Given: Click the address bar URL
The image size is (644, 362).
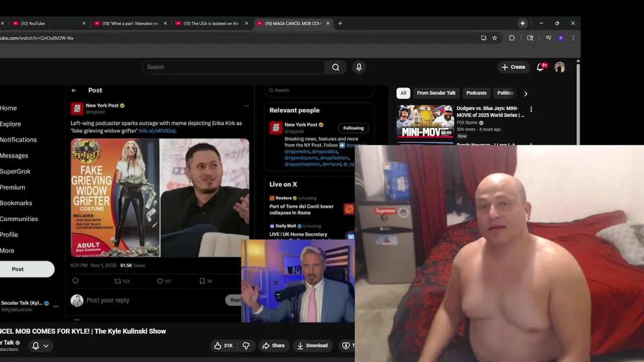Looking at the screenshot, I should click(x=37, y=38).
